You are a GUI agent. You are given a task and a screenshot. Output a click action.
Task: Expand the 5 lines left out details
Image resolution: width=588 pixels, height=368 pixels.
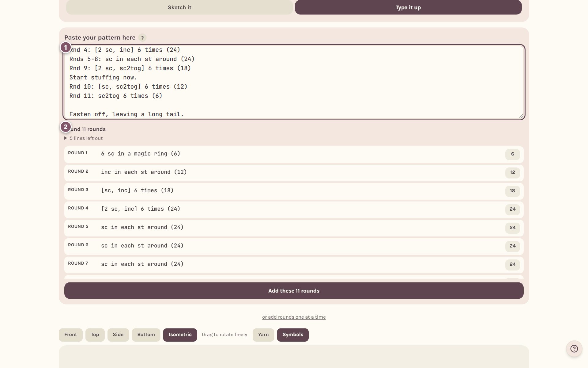pos(84,138)
